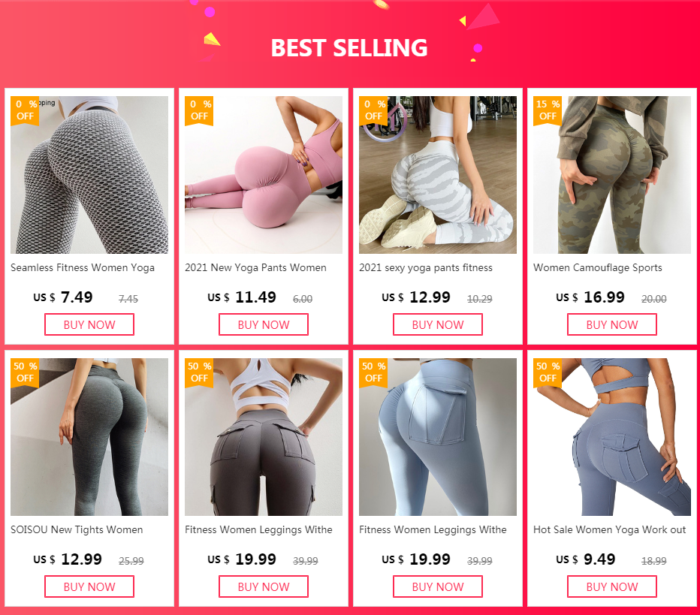700x615 pixels.
Task: Click the 50% OFF badge on SOISOU tights
Action: coord(25,372)
